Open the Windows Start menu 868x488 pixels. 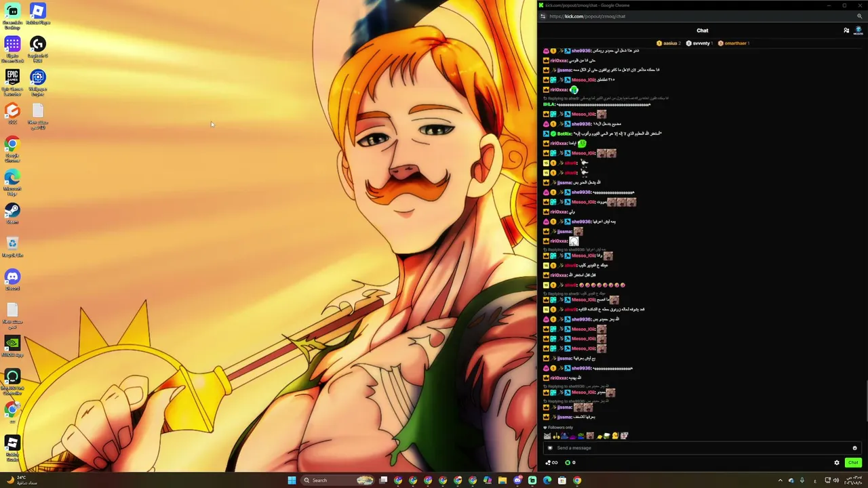click(292, 481)
